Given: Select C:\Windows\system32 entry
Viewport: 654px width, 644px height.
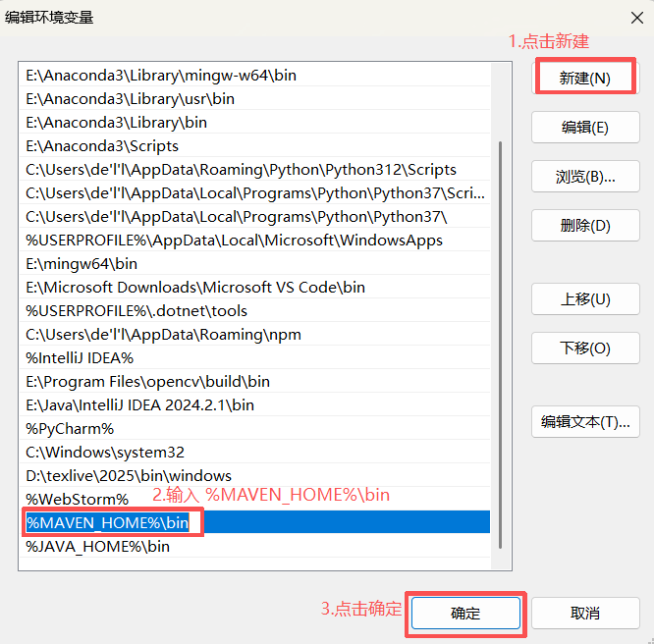Looking at the screenshot, I should pos(255,453).
